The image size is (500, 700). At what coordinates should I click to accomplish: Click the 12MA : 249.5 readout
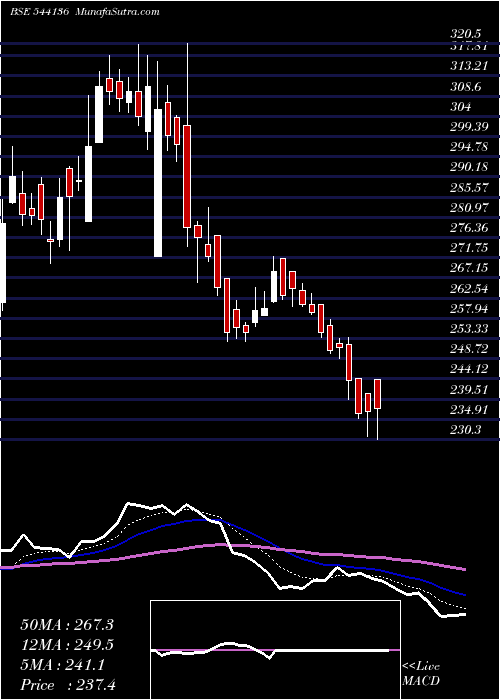pyautogui.click(x=67, y=645)
